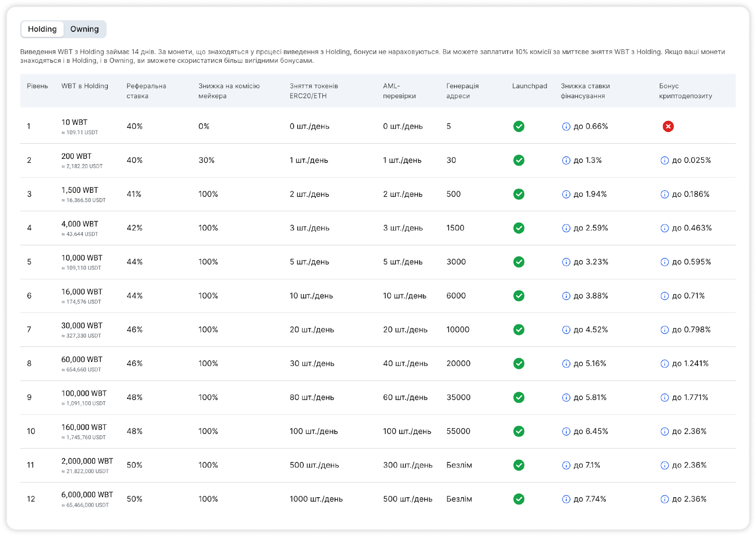Switch to the Owning tab
This screenshot has width=756, height=536.
pyautogui.click(x=85, y=29)
